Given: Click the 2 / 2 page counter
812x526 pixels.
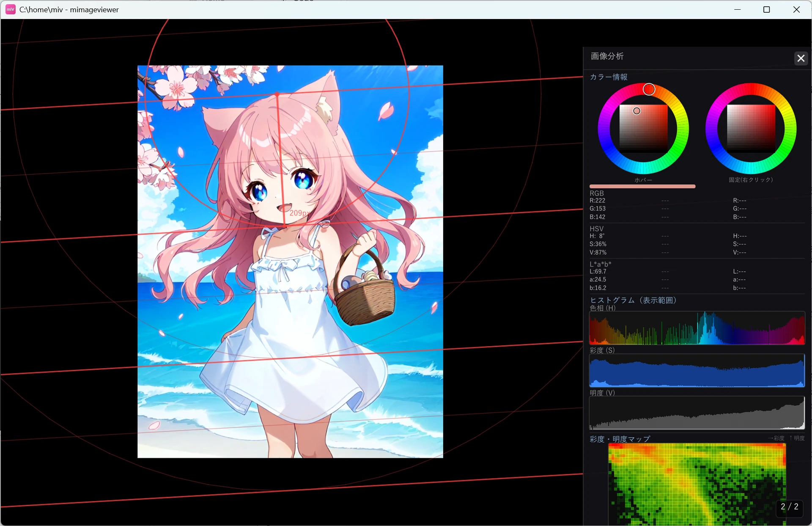Looking at the screenshot, I should coord(790,507).
